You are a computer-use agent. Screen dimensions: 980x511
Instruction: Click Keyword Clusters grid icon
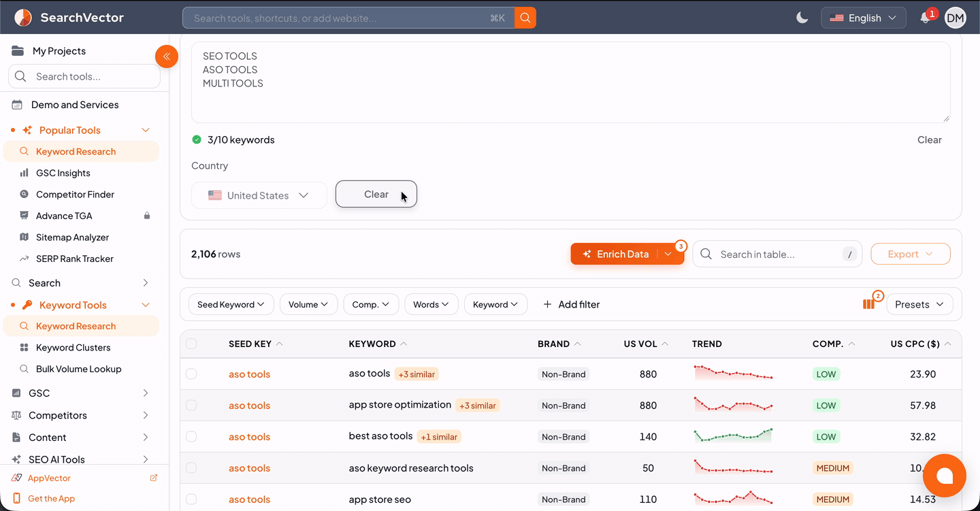point(24,348)
